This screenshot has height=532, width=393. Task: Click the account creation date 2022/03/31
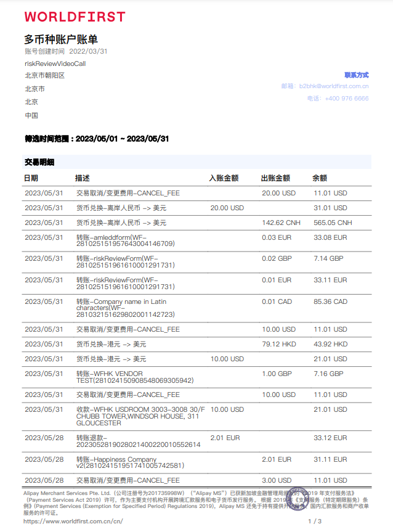pyautogui.click(x=88, y=51)
